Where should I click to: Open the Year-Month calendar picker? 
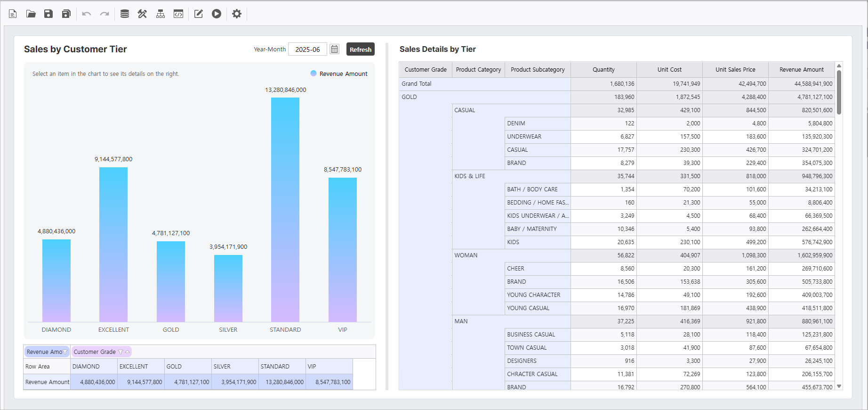click(x=334, y=49)
